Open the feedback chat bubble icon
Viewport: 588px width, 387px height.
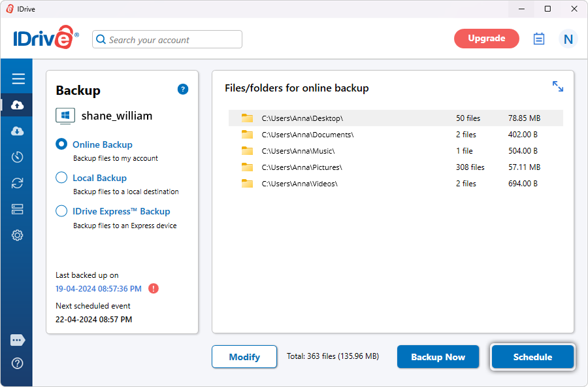point(18,341)
